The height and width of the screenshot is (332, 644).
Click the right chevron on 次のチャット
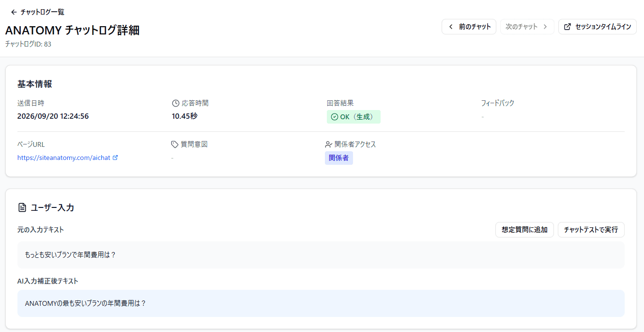pos(545,27)
